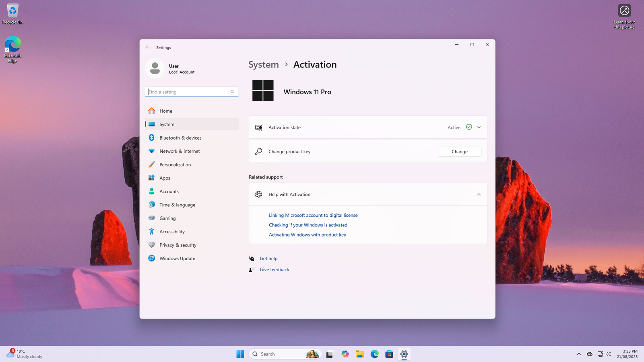This screenshot has width=644, height=362.
Task: Click the Network & internet wifi icon
Action: pos(151,151)
